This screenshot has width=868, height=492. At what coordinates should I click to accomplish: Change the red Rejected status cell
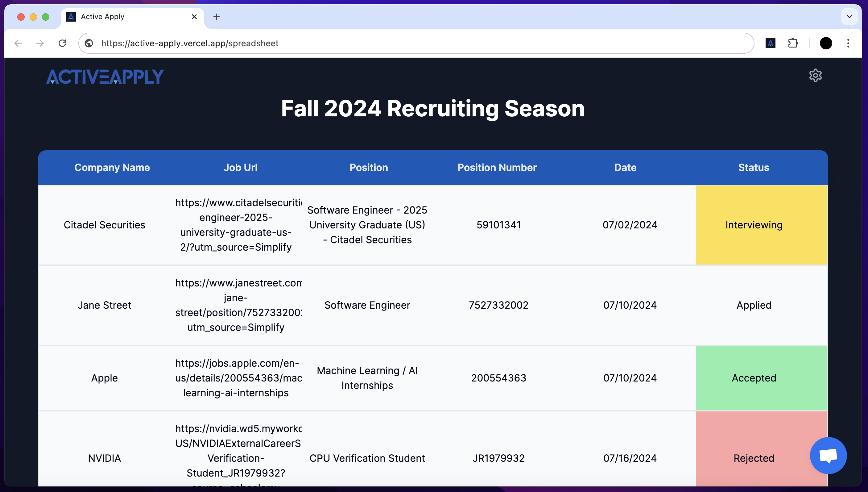pos(762,449)
